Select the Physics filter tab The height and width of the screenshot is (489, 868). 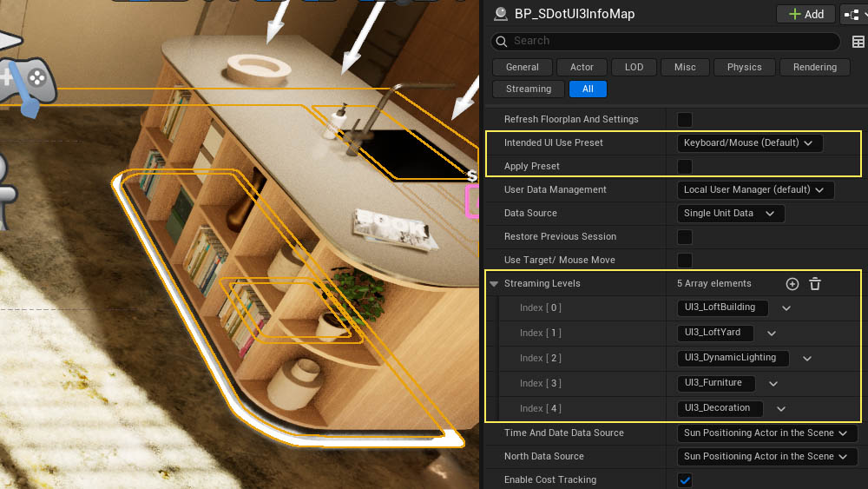point(744,67)
